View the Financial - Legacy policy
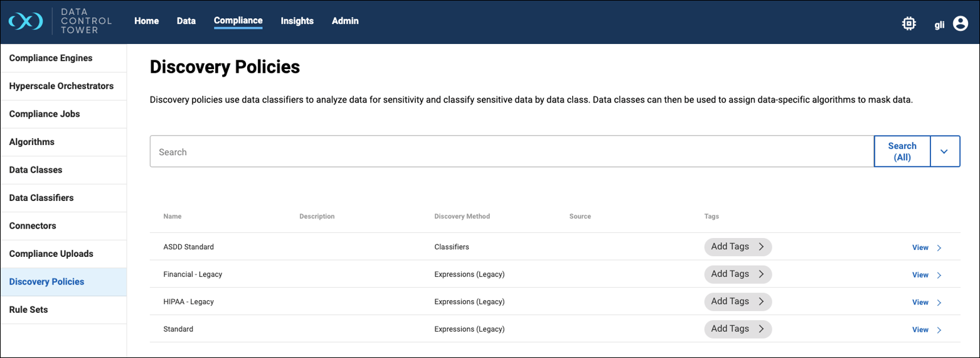The image size is (980, 358). coord(920,275)
